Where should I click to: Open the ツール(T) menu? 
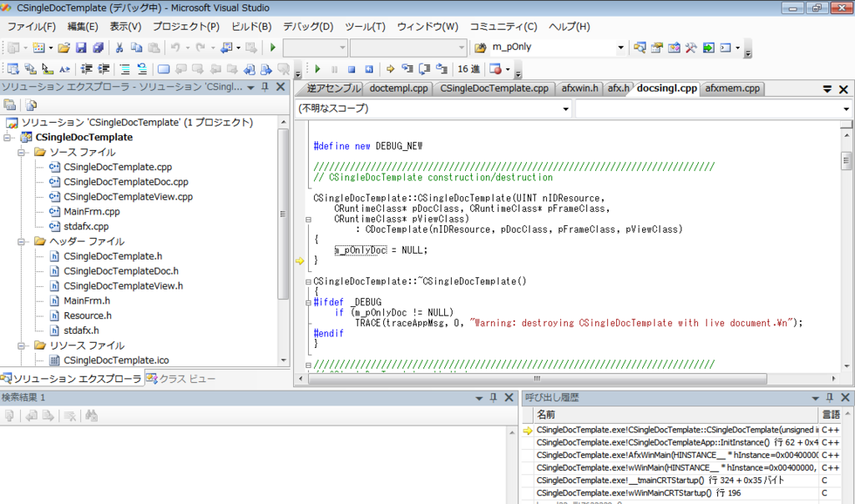pyautogui.click(x=365, y=27)
